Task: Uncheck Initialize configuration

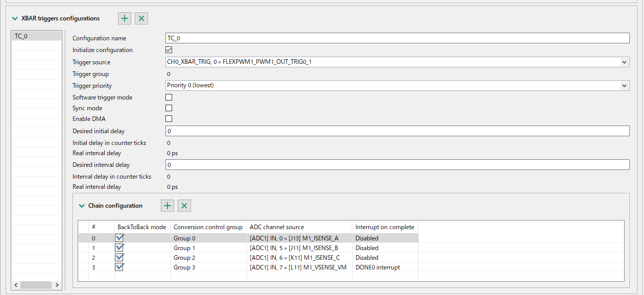Action: [x=169, y=50]
